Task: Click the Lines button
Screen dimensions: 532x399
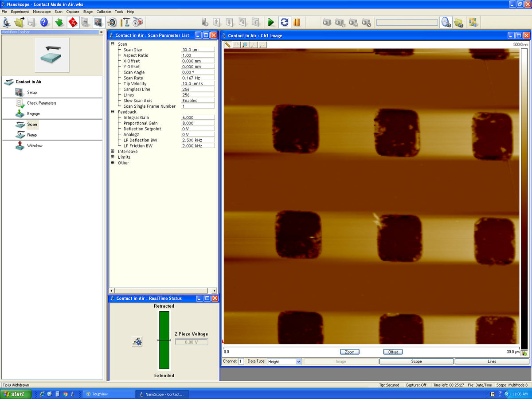Action: (x=492, y=361)
